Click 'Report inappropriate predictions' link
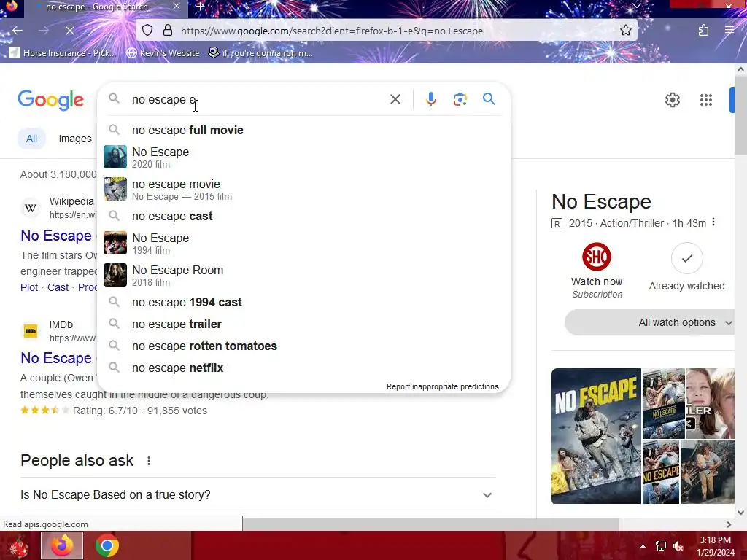747x560 pixels. click(442, 386)
